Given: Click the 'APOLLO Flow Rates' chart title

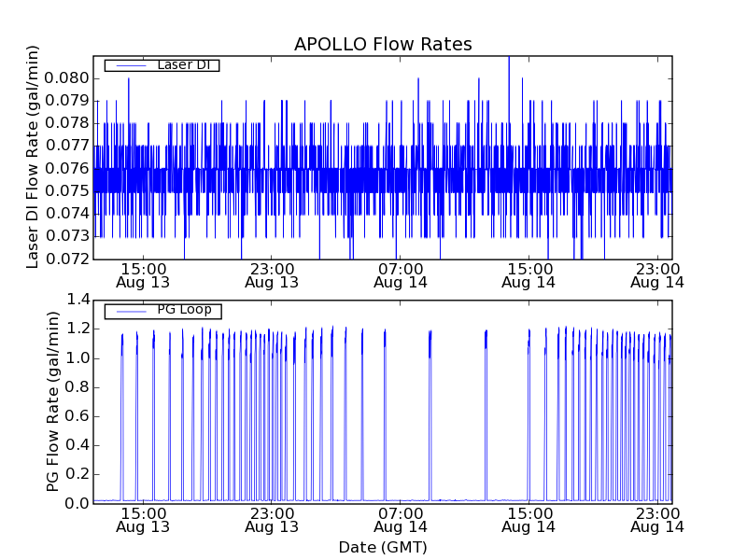Looking at the screenshot, I should click(x=383, y=44).
